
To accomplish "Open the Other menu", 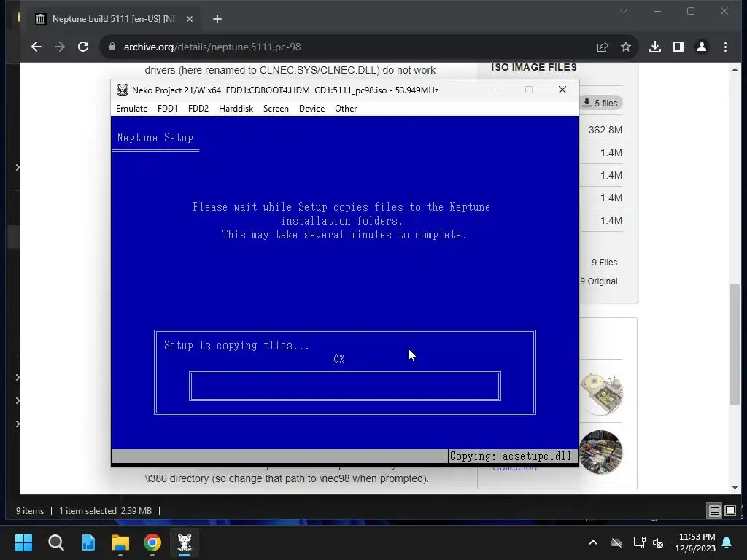I will (x=346, y=109).
